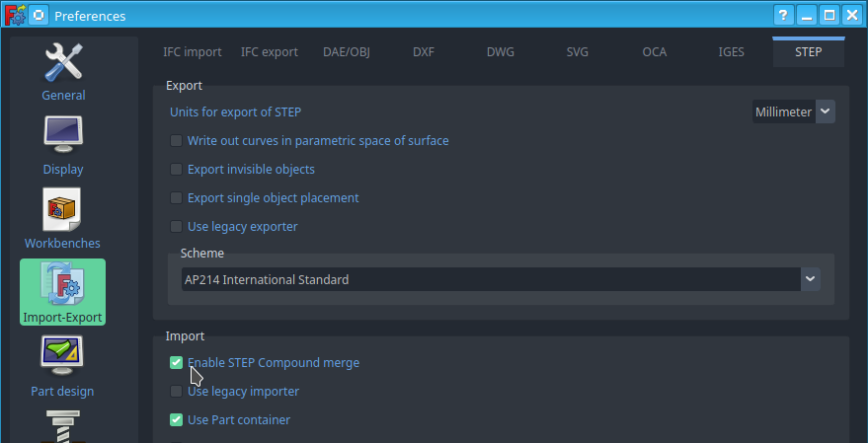This screenshot has width=868, height=443.
Task: Click the FreeCAD logo in title bar
Action: 15,16
